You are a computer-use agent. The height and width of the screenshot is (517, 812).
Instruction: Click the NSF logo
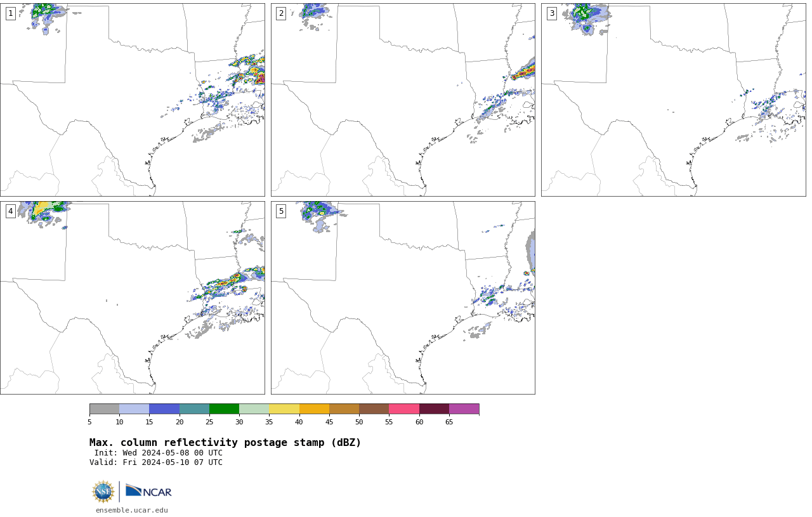[103, 492]
